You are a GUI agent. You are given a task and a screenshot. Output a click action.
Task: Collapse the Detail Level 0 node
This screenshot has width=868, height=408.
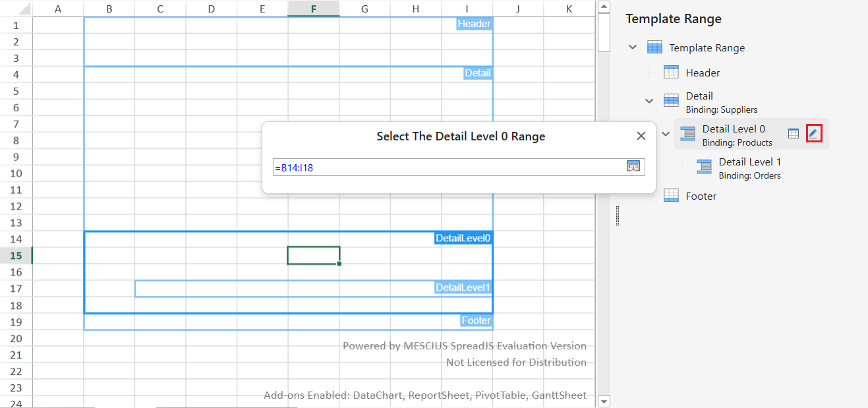pos(666,134)
